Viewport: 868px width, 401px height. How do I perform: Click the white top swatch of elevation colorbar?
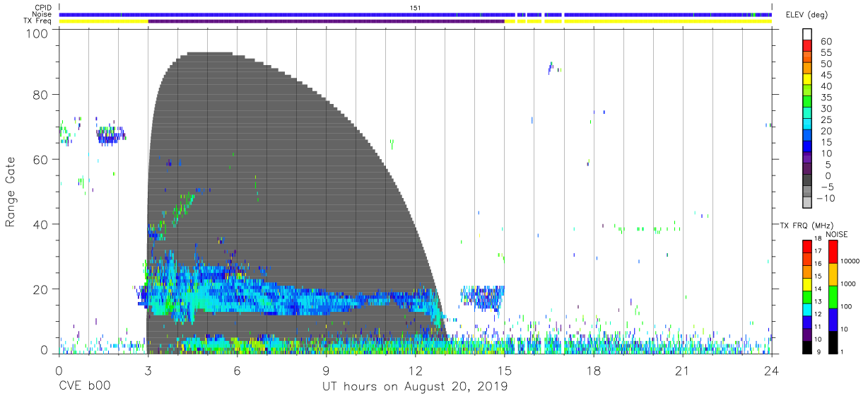tap(807, 33)
